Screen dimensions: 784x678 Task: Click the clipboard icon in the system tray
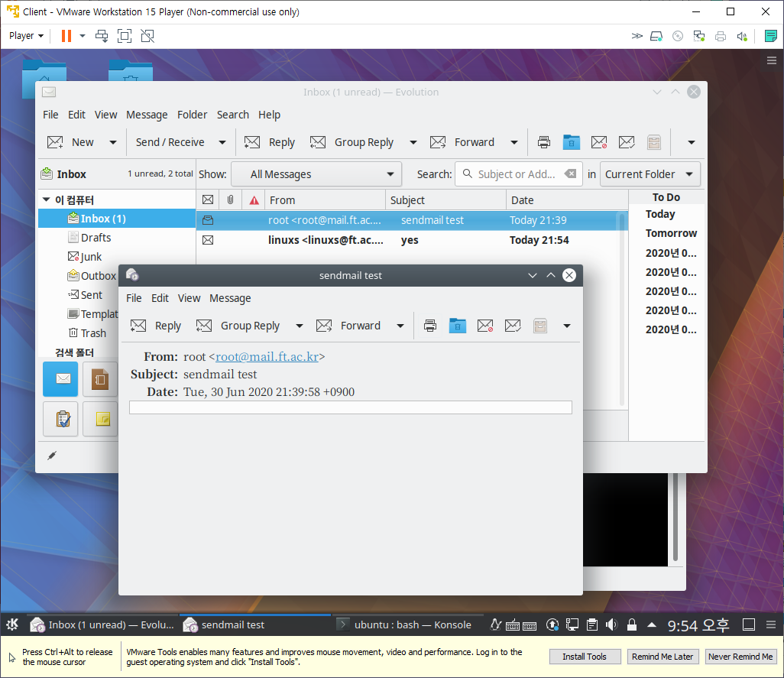592,624
